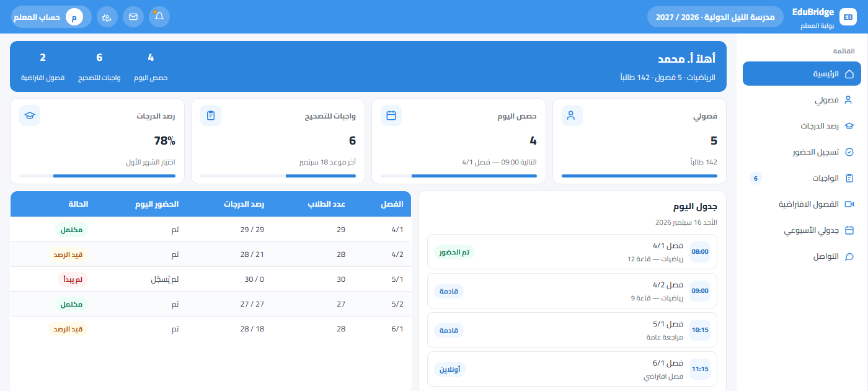This screenshot has height=391, width=868.
Task: Click the users group icon in header
Action: (x=107, y=17)
